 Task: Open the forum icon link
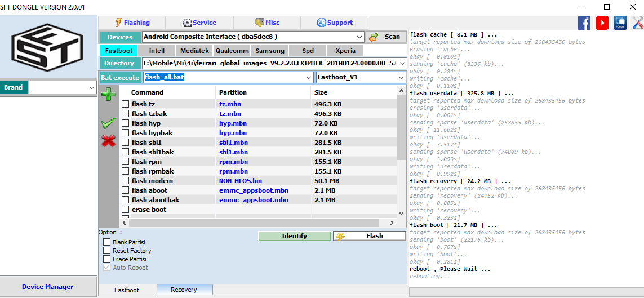620,23
